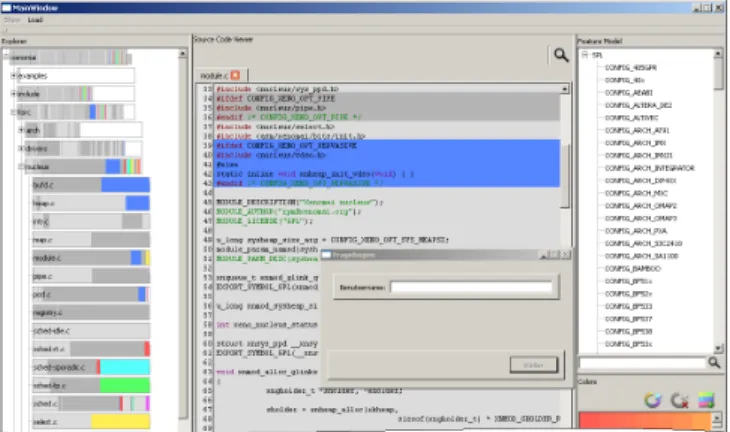
Task: Select CONFIG_ARCH_SA1100 in Feature Model
Action: [642, 256]
